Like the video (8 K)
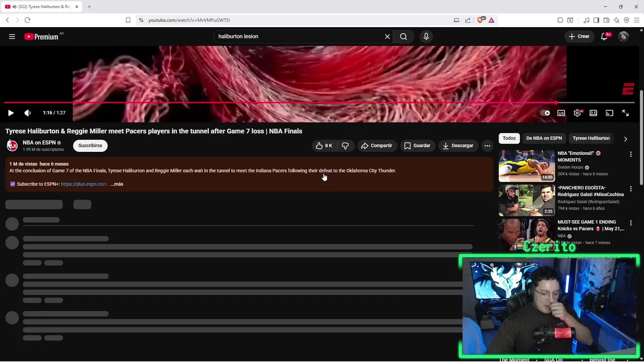The height and width of the screenshot is (362, 644). point(324,146)
